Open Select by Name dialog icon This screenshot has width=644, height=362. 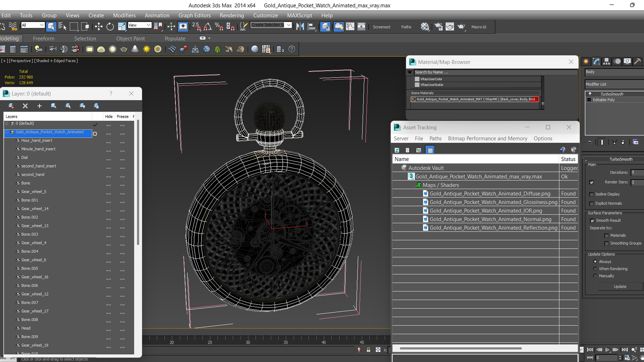(x=62, y=26)
